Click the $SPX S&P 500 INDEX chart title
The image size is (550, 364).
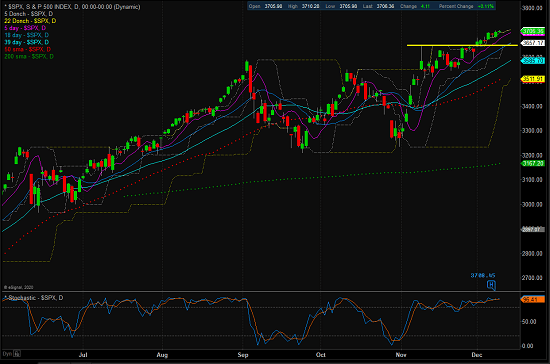tap(72, 7)
